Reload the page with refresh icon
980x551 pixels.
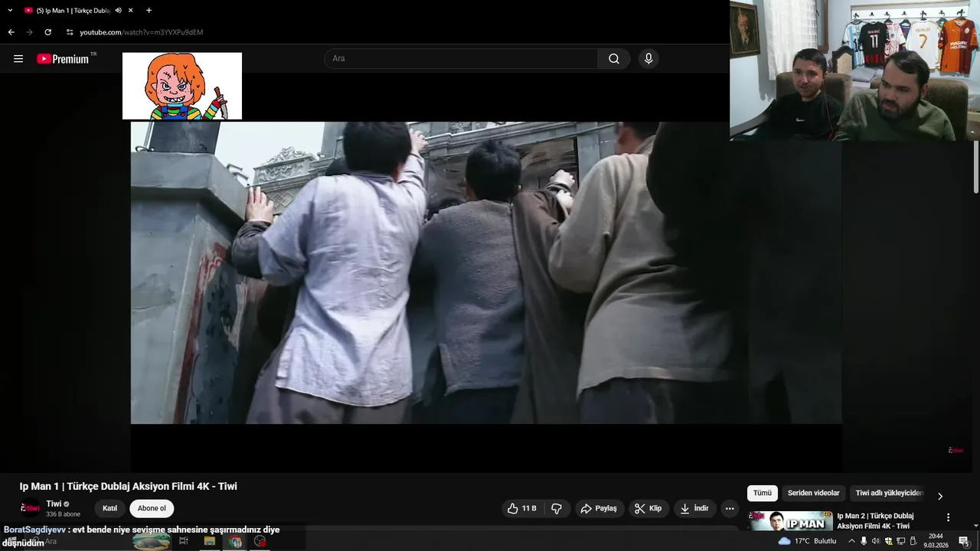click(x=47, y=32)
